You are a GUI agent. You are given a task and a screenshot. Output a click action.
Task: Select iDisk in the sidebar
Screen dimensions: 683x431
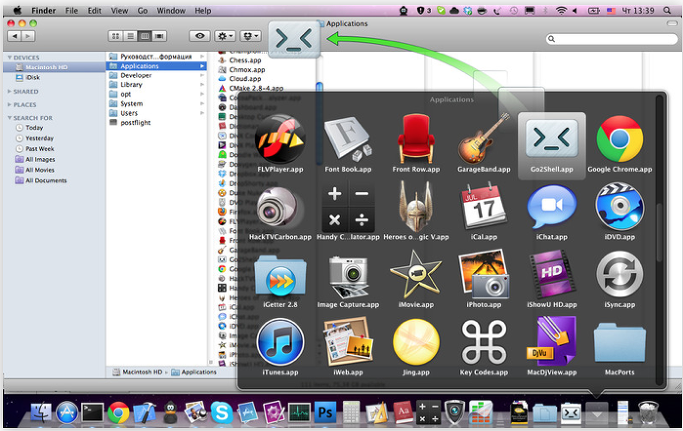coord(54,78)
